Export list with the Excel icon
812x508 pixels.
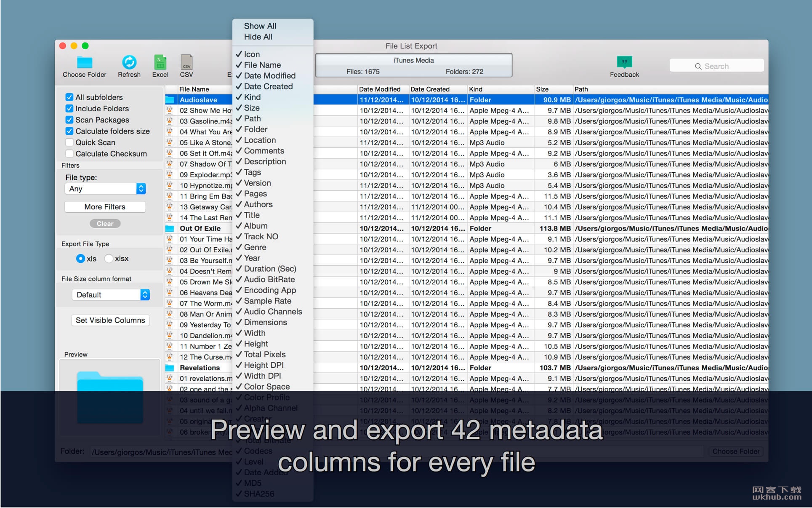pyautogui.click(x=160, y=62)
